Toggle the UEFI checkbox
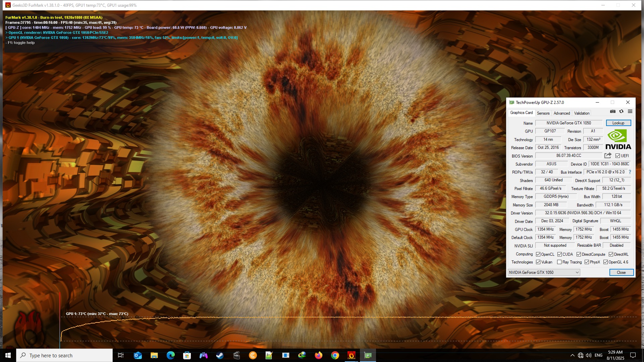 [x=618, y=156]
